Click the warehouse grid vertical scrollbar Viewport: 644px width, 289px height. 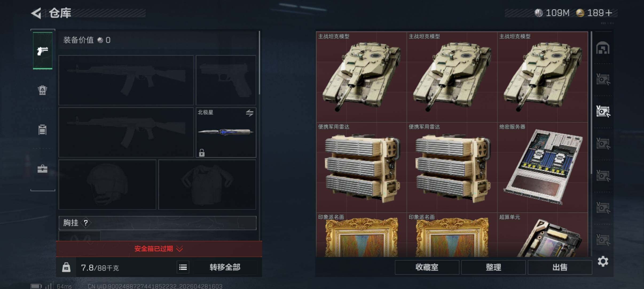pos(591,103)
